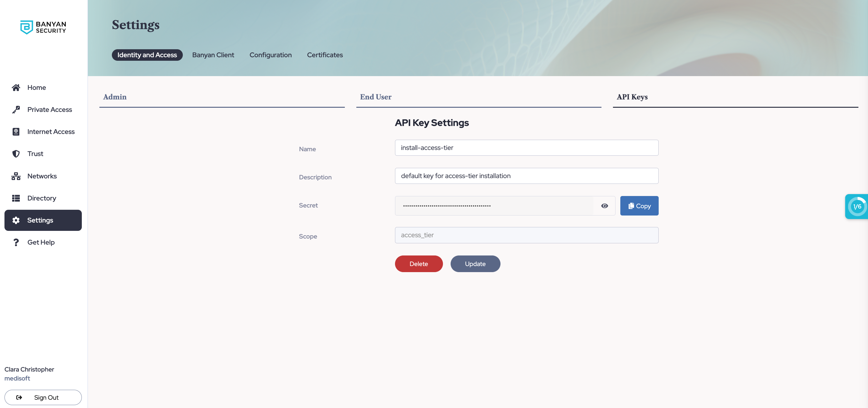Go to Certificates tab
The height and width of the screenshot is (408, 868).
coord(324,55)
